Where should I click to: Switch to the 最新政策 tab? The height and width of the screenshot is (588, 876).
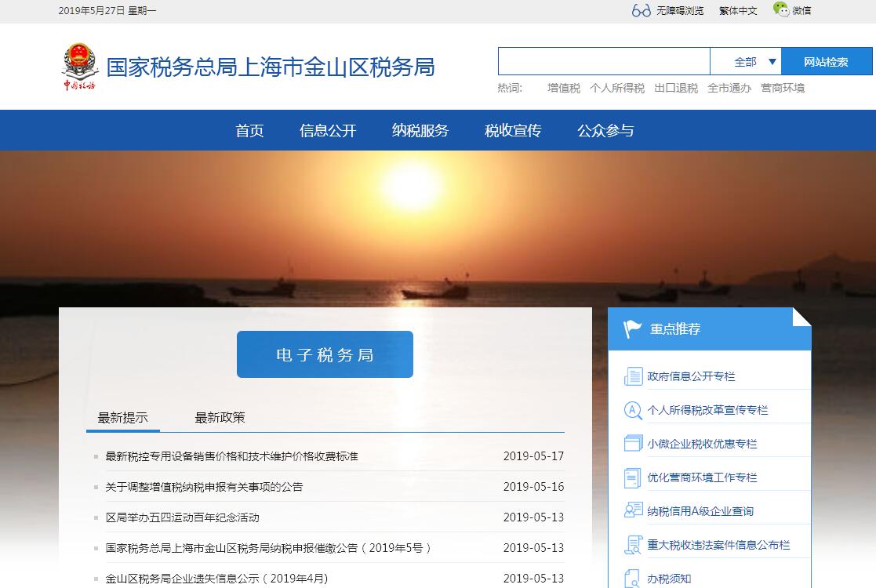[220, 418]
